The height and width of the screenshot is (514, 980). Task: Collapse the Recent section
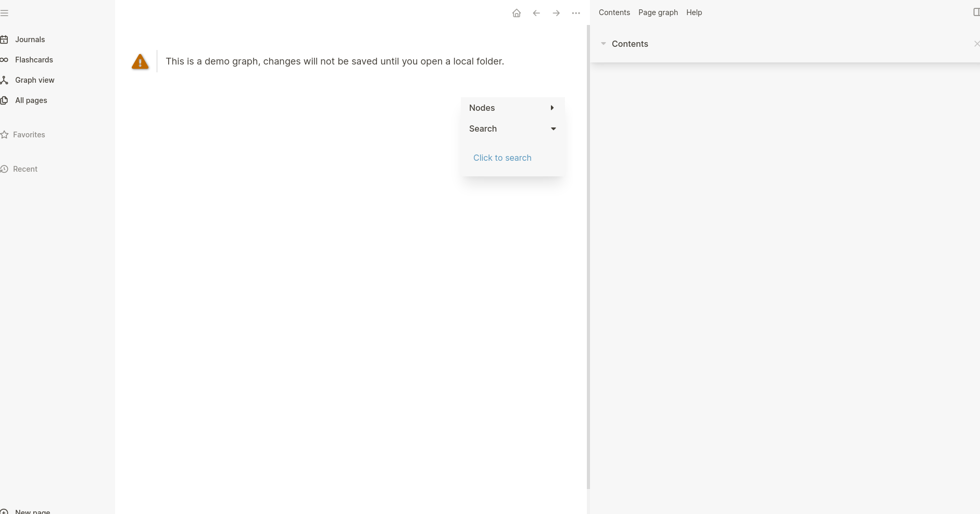tap(25, 169)
